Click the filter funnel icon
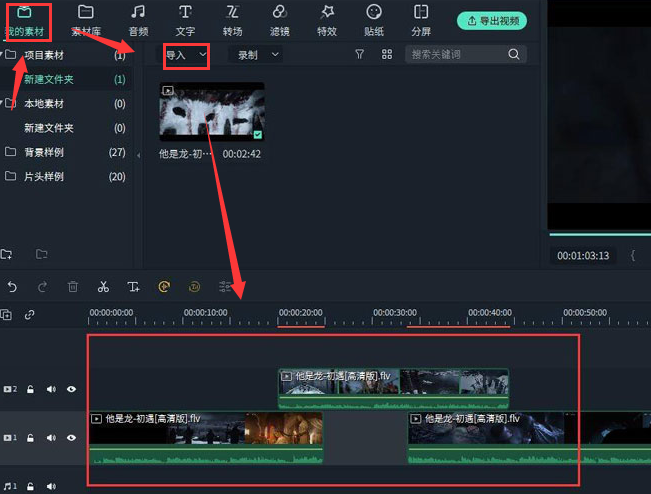651x494 pixels. pyautogui.click(x=360, y=54)
